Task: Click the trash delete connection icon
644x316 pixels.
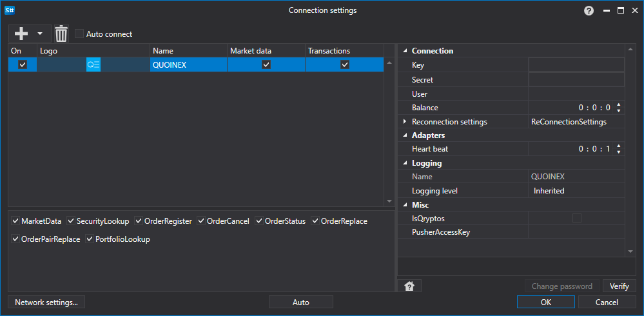Action: point(61,34)
